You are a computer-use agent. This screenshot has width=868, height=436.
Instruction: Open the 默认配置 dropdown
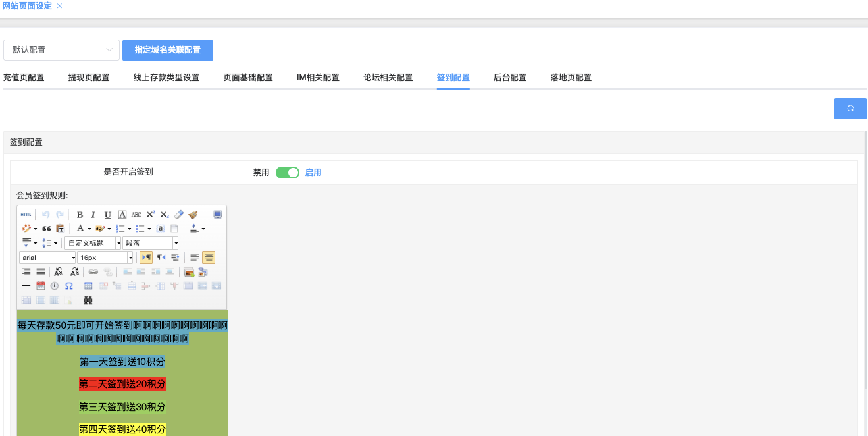coord(62,50)
